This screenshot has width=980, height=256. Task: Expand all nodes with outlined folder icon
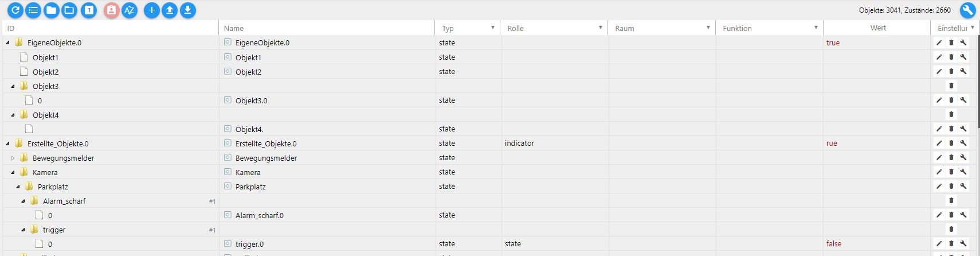pos(69,10)
